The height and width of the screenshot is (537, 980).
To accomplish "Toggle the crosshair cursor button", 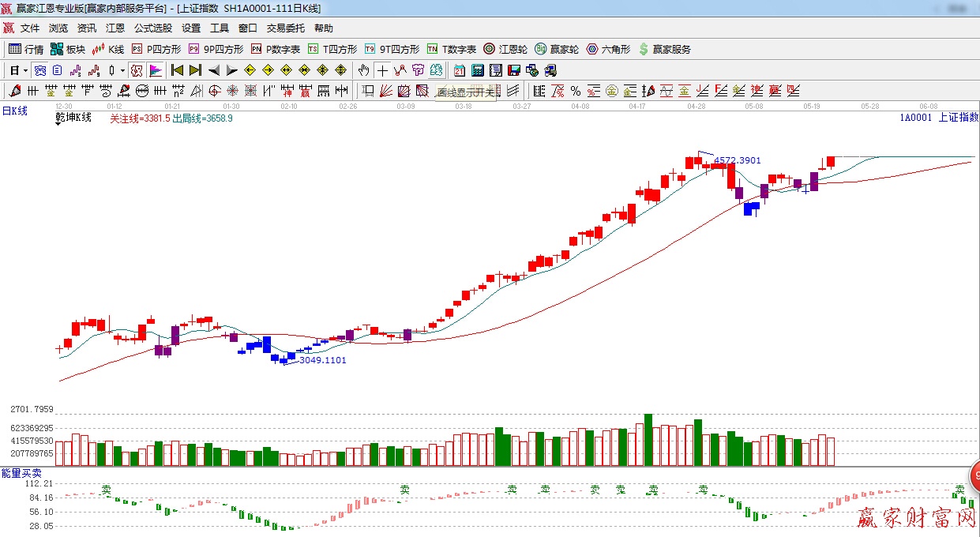I will 382,70.
